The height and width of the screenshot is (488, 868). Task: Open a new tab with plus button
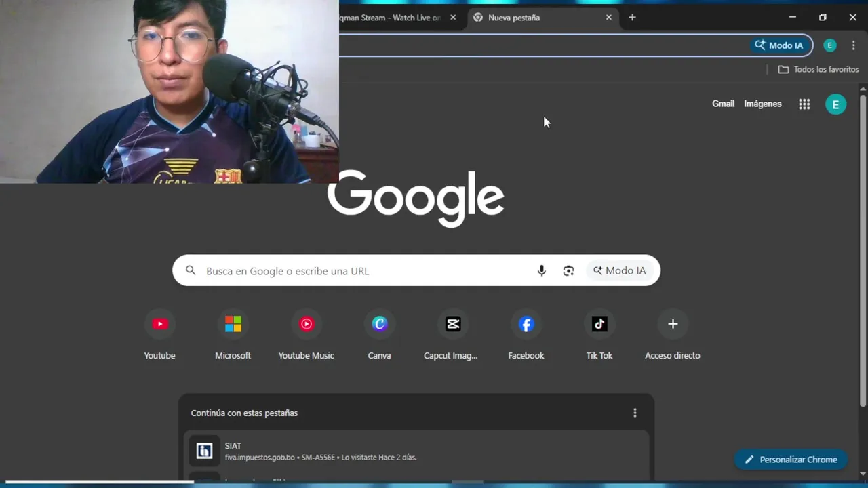tap(632, 18)
